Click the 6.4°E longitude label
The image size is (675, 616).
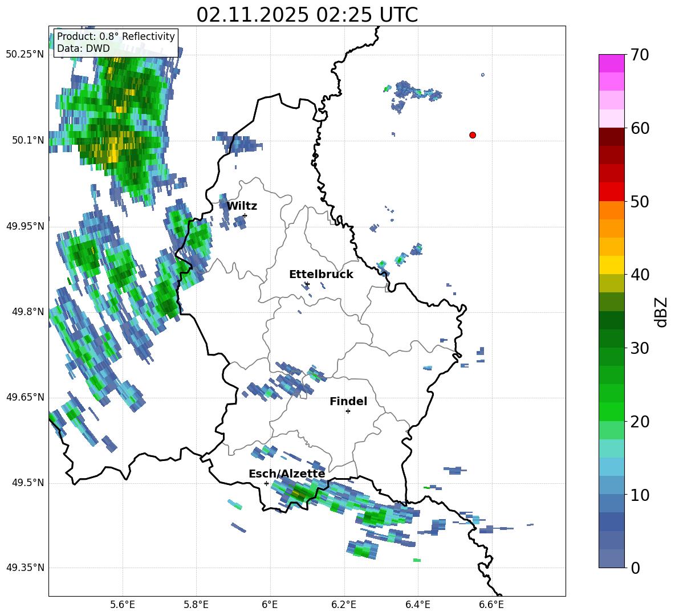(x=417, y=605)
